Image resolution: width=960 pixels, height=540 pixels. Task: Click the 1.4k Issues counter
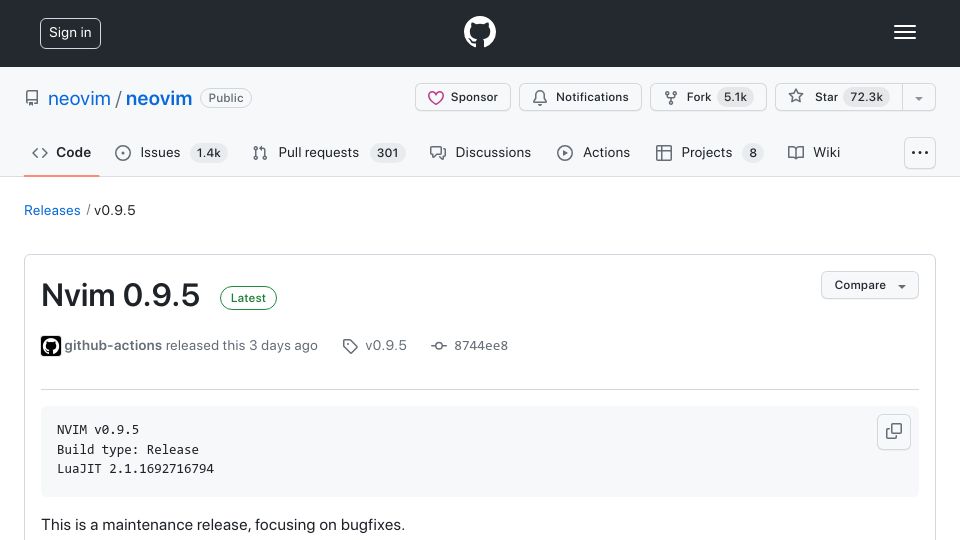[208, 152]
